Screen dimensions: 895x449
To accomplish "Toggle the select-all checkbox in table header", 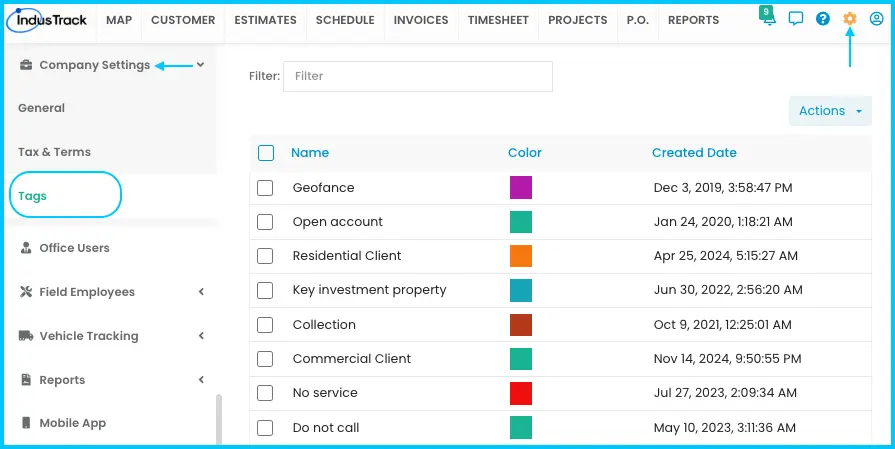I will pyautogui.click(x=266, y=153).
